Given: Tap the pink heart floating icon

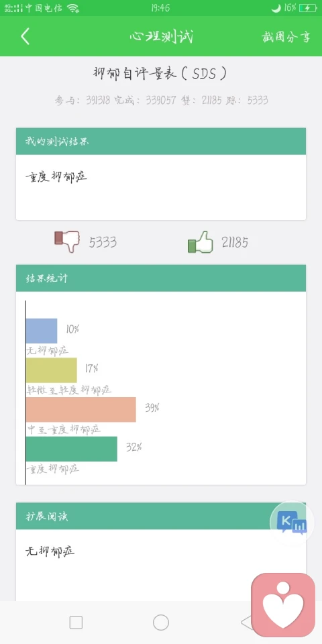Looking at the screenshot, I should 283,605.
